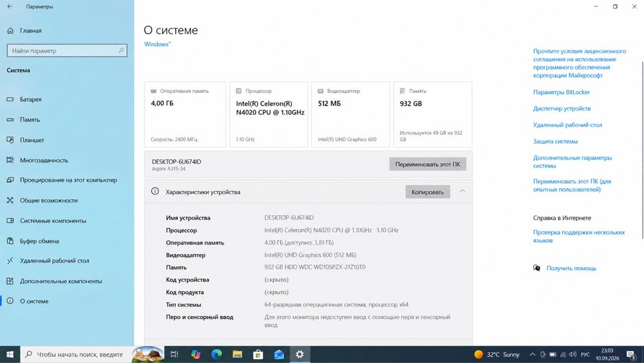Click Переименовать этот ПК button
The width and height of the screenshot is (644, 363).
tap(428, 164)
